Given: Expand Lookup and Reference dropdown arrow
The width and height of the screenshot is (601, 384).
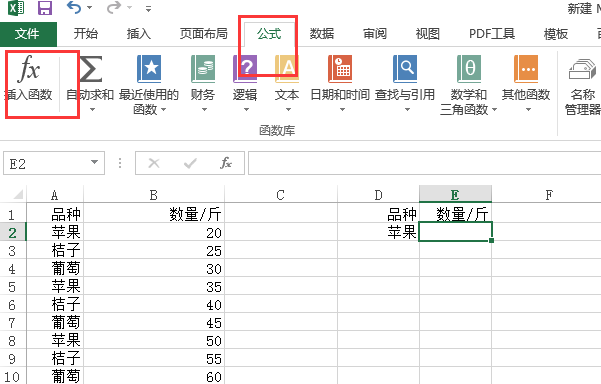Looking at the screenshot, I should point(407,110).
